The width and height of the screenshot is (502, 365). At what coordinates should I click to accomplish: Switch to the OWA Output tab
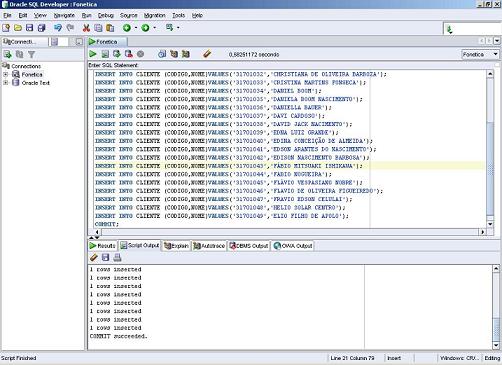[293, 246]
